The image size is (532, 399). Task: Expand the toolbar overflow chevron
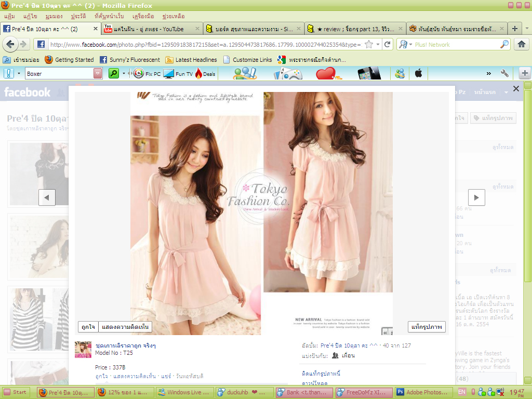pyautogui.click(x=488, y=73)
